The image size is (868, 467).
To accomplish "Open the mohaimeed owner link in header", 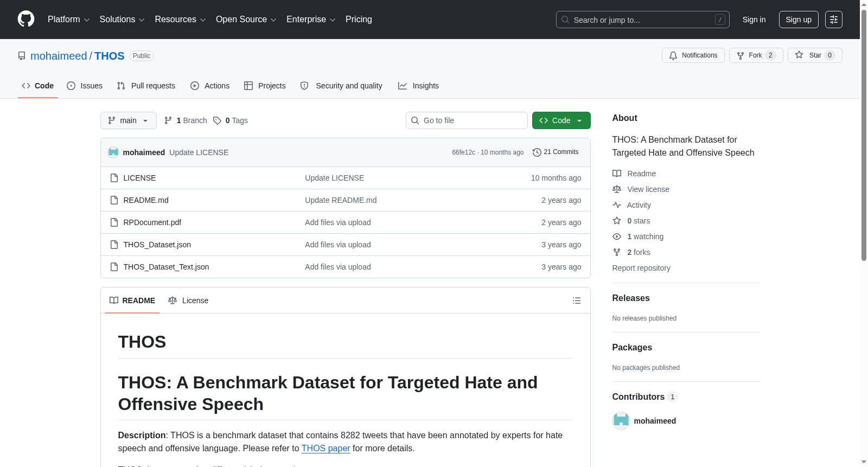I will point(59,56).
